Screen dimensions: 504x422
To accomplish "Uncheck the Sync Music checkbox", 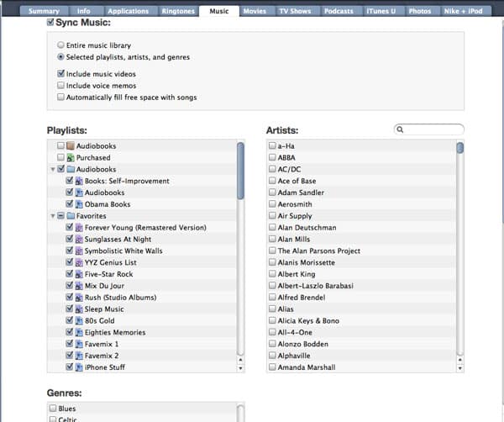I will [x=50, y=22].
